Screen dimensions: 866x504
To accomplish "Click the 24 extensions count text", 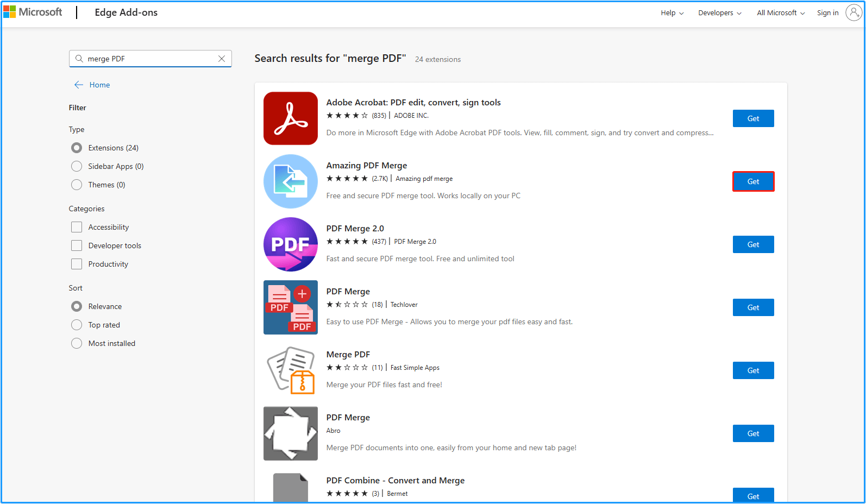I will [438, 59].
